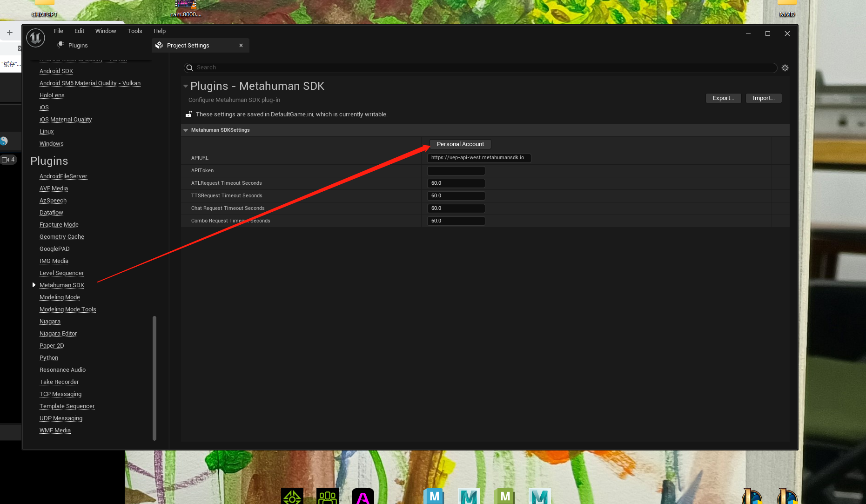Open the Edit menu
The width and height of the screenshot is (866, 504).
coord(80,31)
